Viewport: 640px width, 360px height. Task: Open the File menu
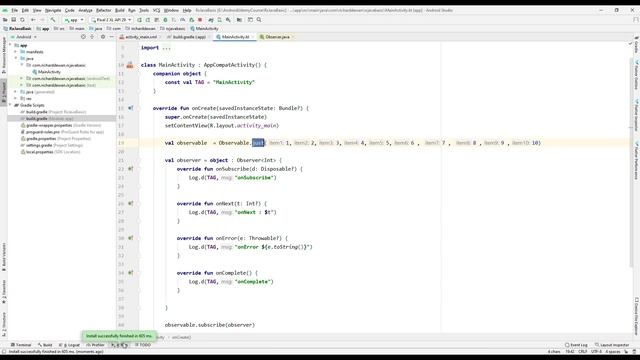14,10
